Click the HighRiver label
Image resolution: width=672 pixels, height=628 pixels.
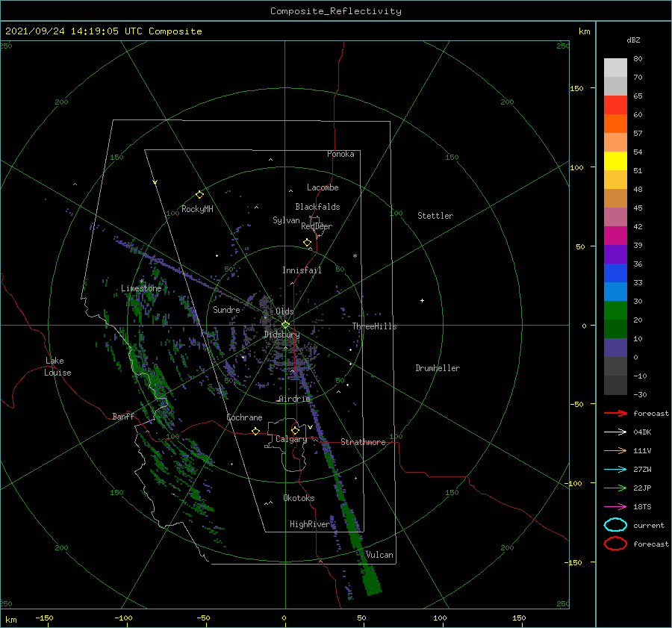coord(309,524)
